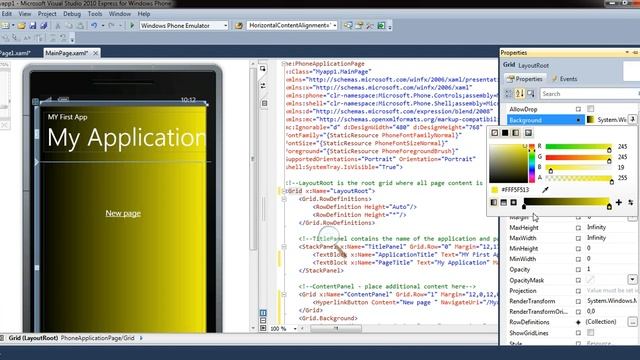Switch to Properties tab in panel
The height and width of the screenshot is (360, 640).
point(524,79)
